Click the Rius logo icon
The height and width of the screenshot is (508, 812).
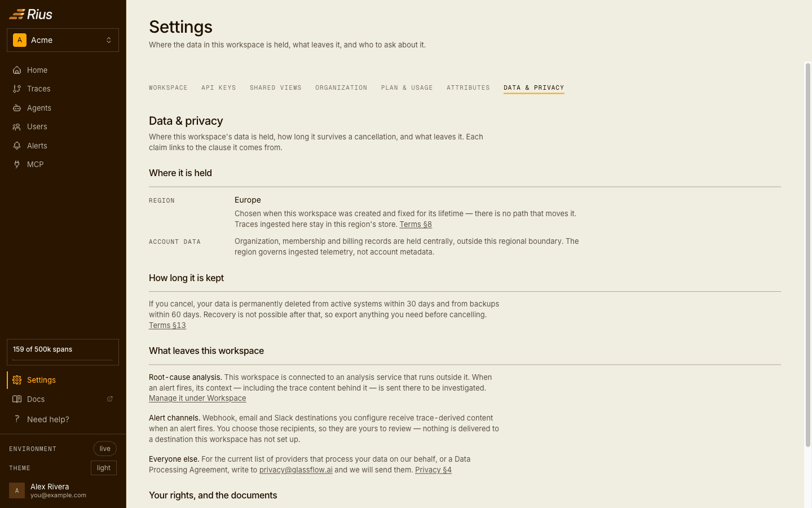tap(17, 14)
